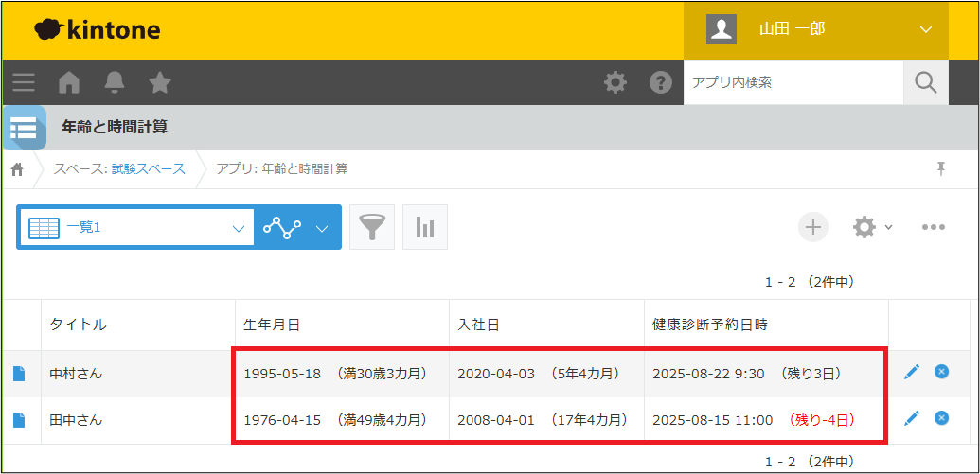980x474 pixels.
Task: Edit the 中村さん record with pencil icon
Action: pyautogui.click(x=912, y=373)
